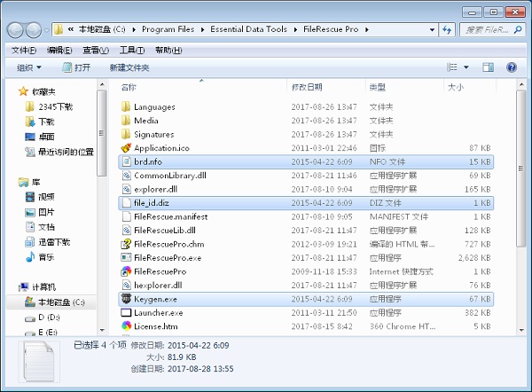This screenshot has width=532, height=392.
Task: Select the file_id.diz file icon
Action: point(126,203)
